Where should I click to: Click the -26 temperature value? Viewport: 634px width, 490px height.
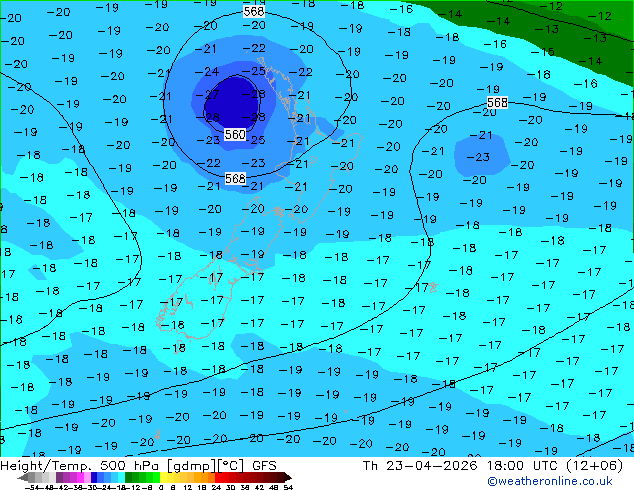click(x=211, y=117)
